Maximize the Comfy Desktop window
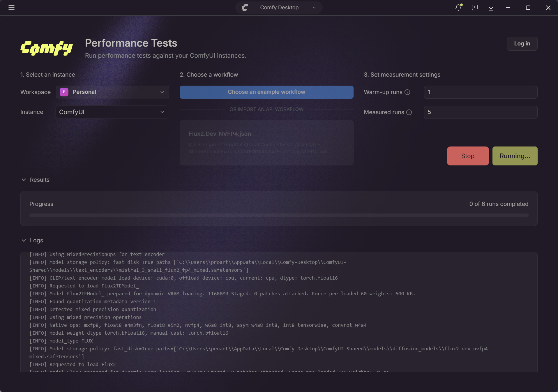This screenshot has height=392, width=558. coord(528,8)
